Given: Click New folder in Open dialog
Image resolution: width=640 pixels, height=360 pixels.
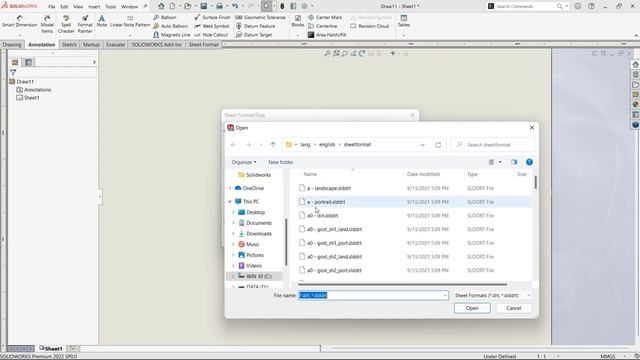Looking at the screenshot, I should coord(281,162).
